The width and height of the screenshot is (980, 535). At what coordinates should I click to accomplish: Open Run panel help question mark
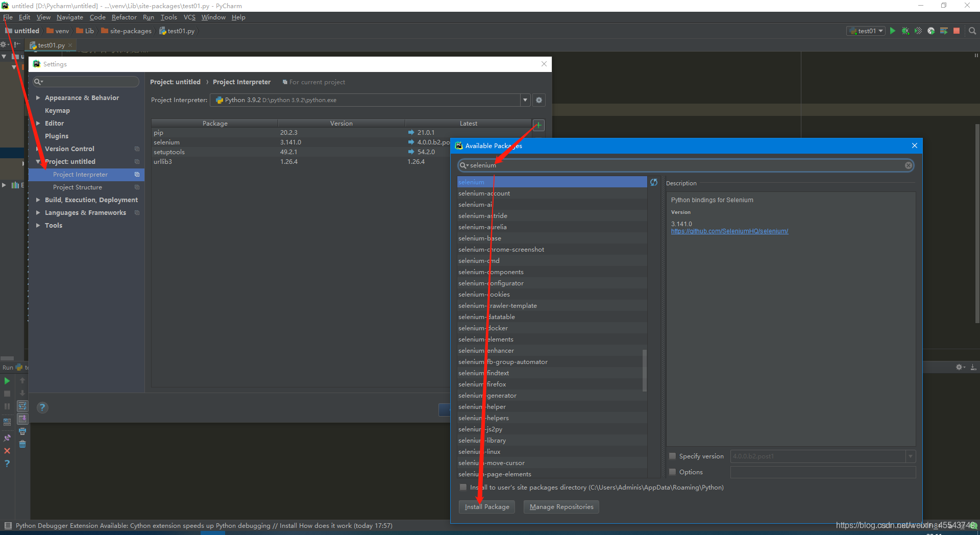click(x=7, y=464)
